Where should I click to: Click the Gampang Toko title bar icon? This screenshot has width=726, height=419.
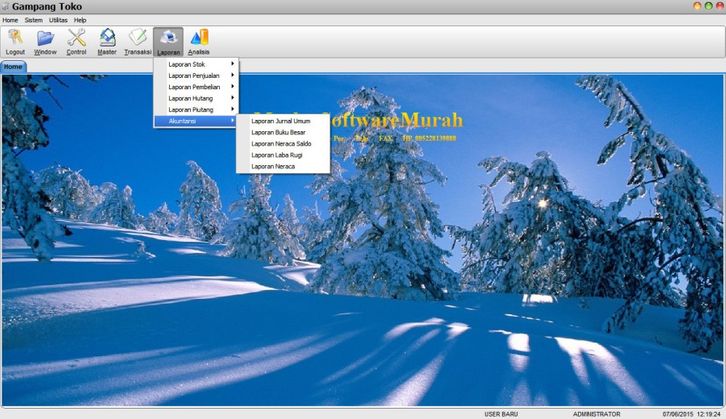point(6,7)
